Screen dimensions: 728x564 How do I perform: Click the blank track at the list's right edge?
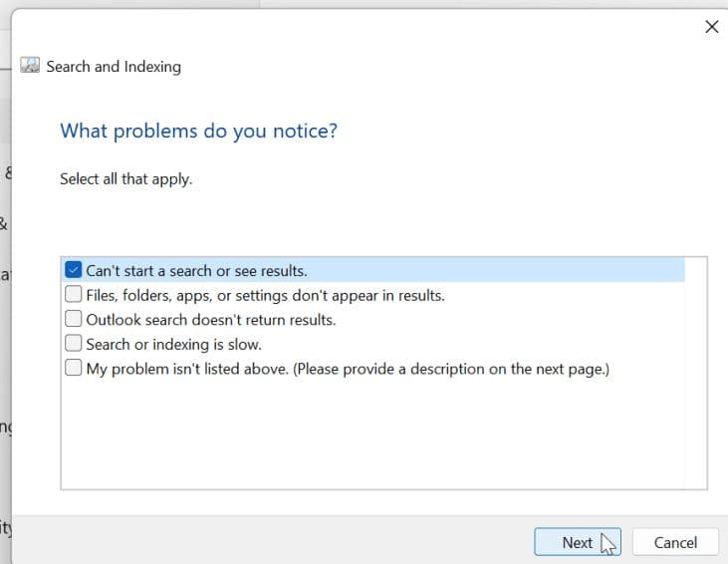click(696, 399)
